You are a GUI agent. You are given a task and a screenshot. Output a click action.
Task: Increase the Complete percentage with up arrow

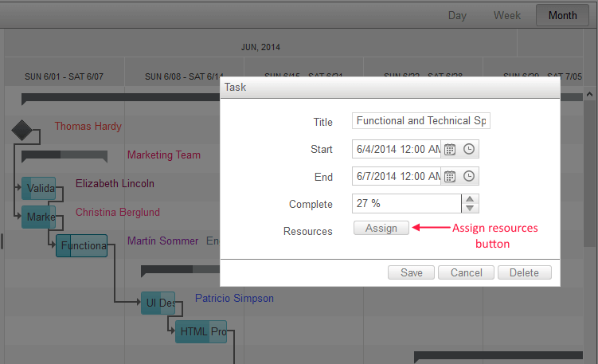point(470,199)
